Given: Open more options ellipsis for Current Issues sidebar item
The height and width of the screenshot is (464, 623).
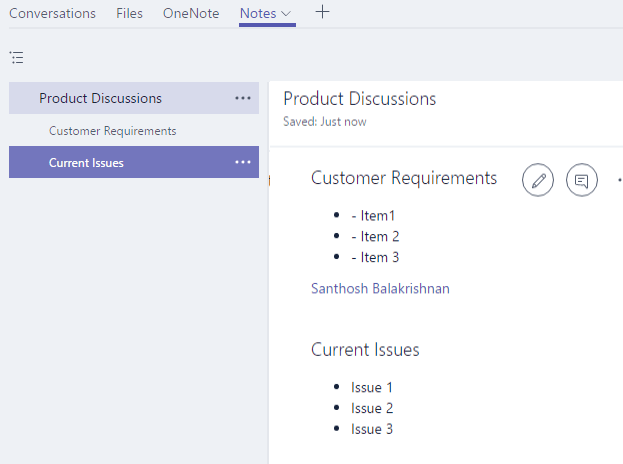Looking at the screenshot, I should click(x=243, y=162).
